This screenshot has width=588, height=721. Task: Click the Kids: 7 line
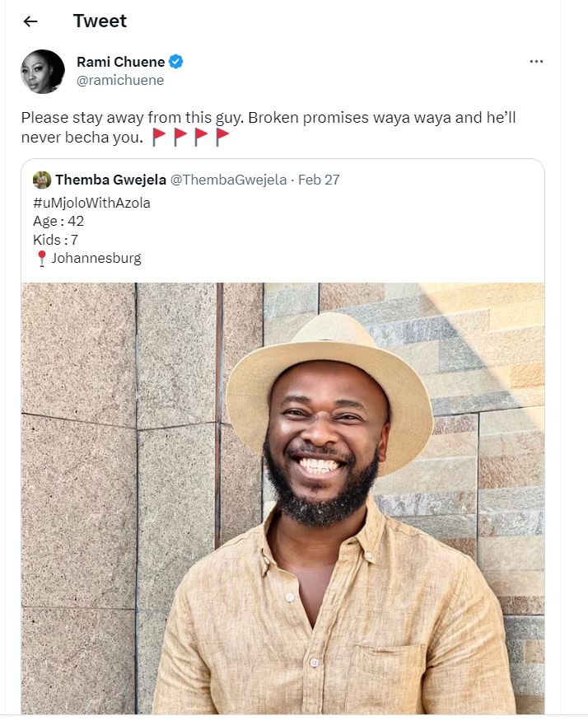55,240
